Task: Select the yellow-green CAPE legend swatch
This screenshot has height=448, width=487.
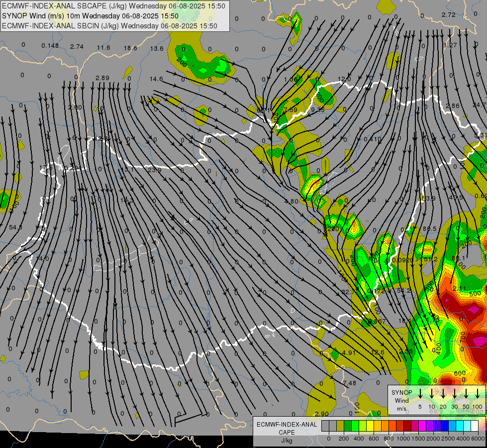Action: click(363, 426)
